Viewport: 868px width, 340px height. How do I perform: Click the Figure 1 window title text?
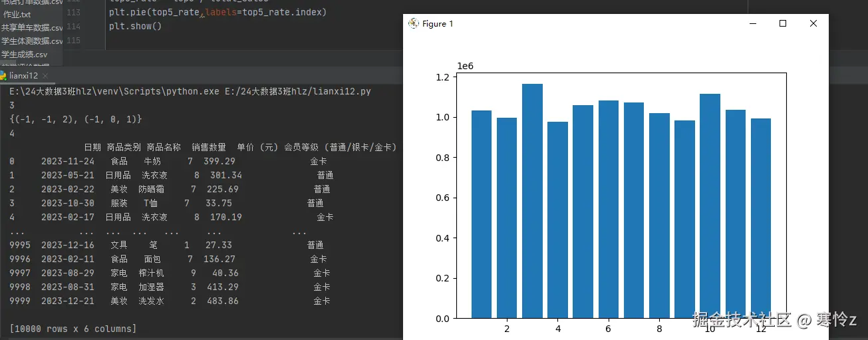tap(438, 24)
